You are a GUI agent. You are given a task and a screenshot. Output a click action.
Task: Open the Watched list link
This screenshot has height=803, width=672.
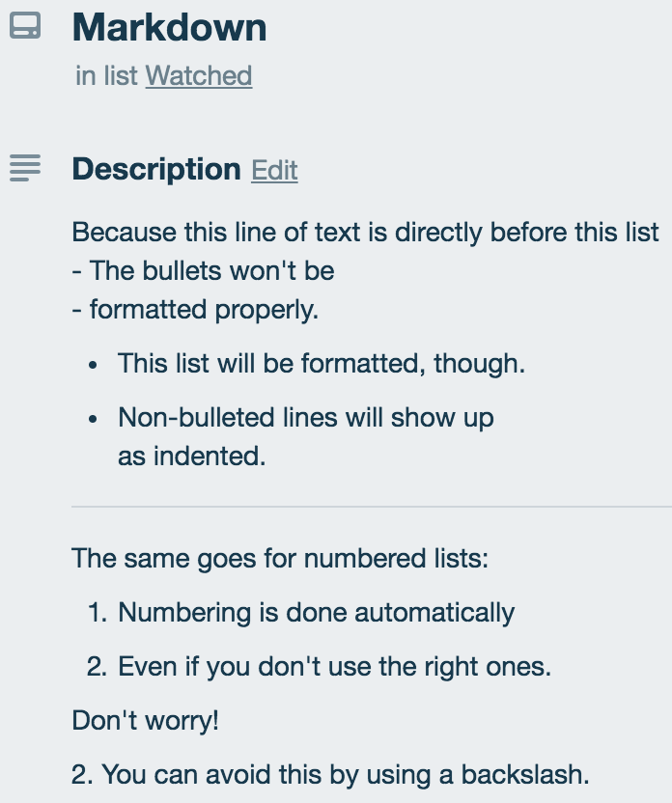click(198, 76)
